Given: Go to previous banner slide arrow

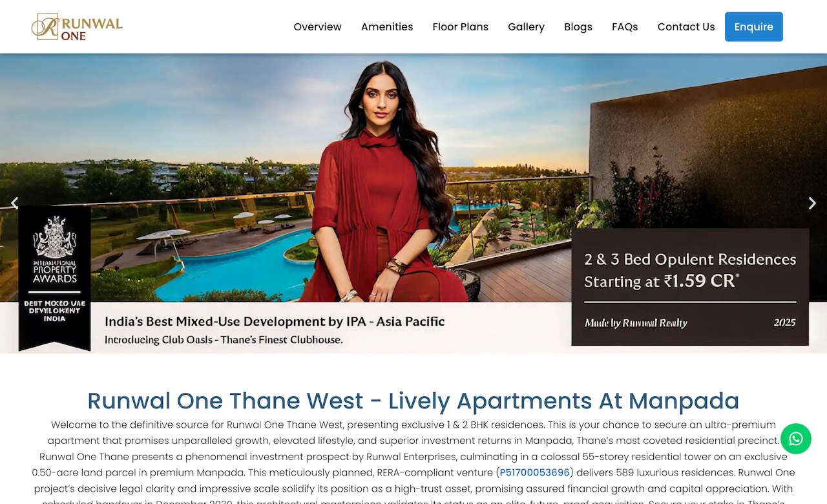Looking at the screenshot, I should click(14, 203).
